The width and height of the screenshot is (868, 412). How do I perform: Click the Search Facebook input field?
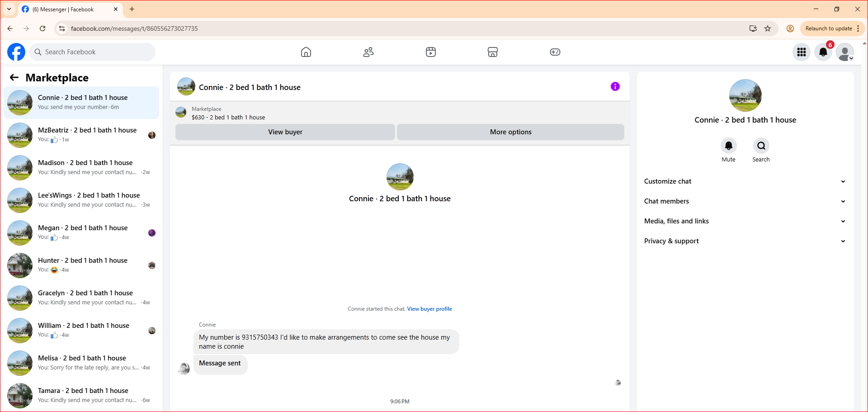pos(92,52)
